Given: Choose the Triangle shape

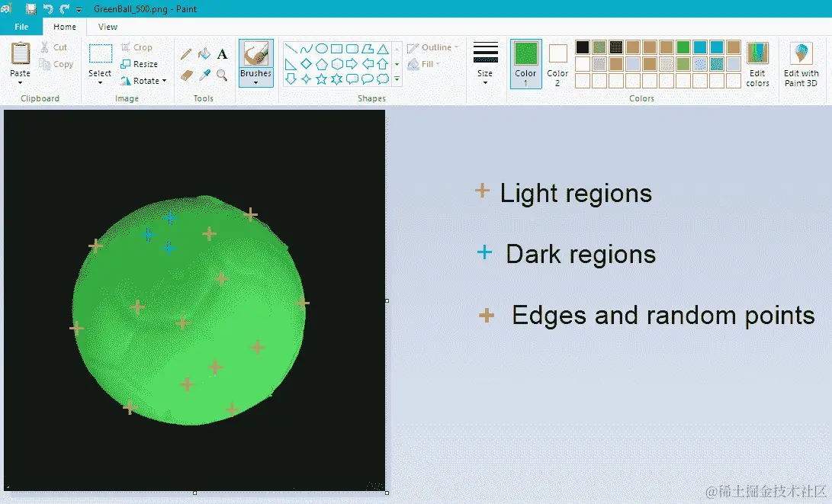Looking at the screenshot, I should click(383, 49).
